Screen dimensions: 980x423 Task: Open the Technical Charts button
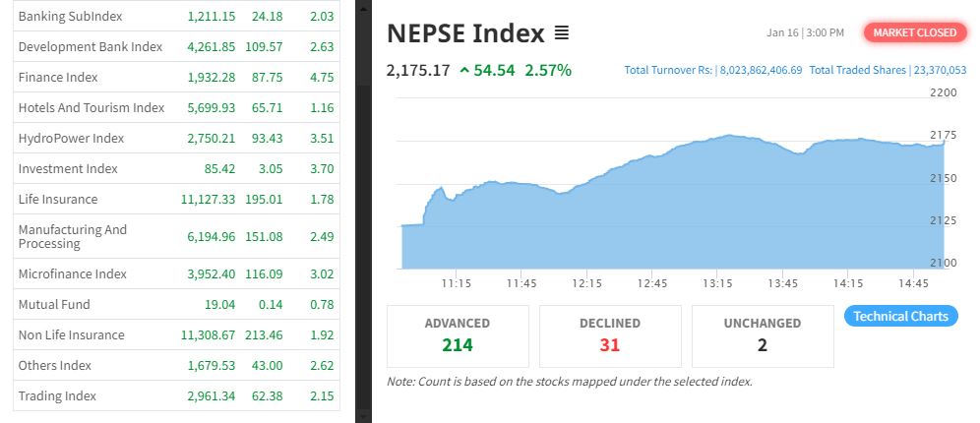tap(900, 316)
